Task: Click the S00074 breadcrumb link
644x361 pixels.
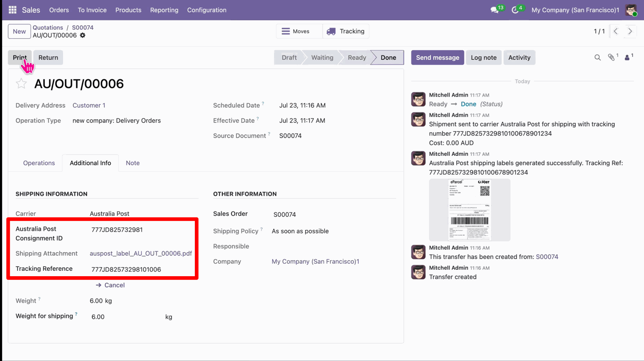Action: point(83,27)
